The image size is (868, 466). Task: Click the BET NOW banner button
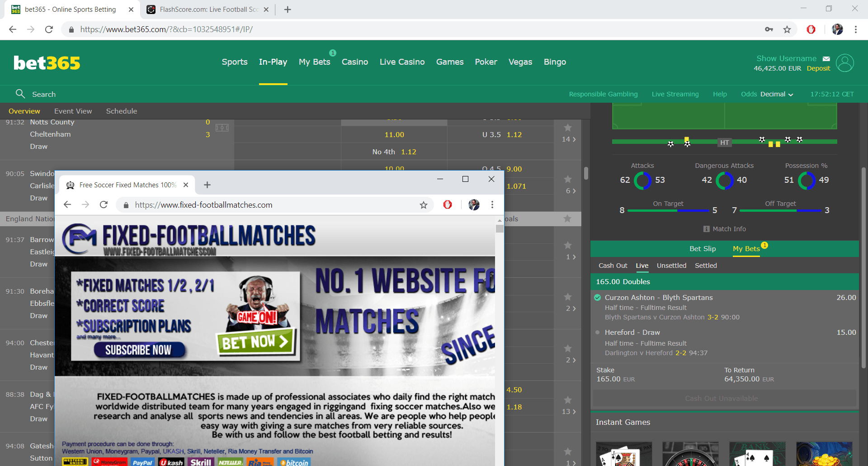click(x=256, y=342)
